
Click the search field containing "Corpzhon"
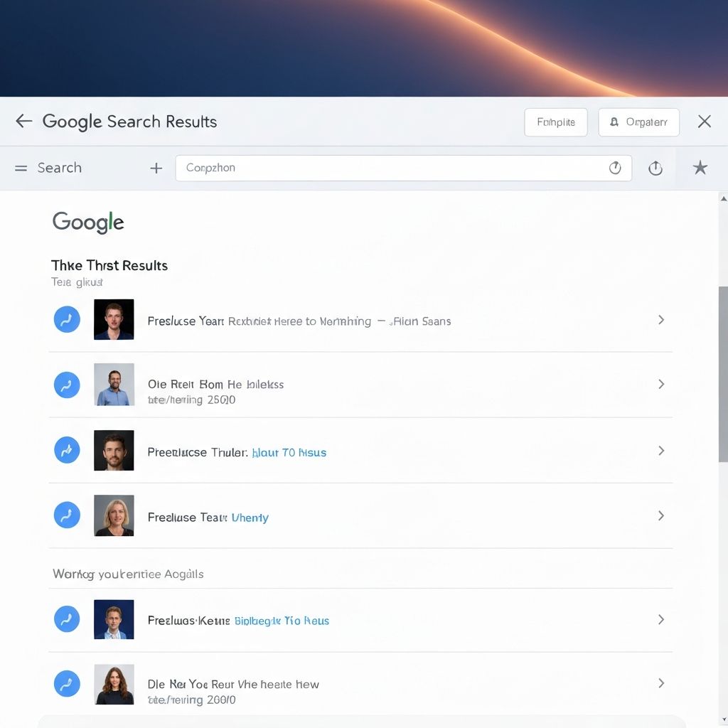coord(391,168)
